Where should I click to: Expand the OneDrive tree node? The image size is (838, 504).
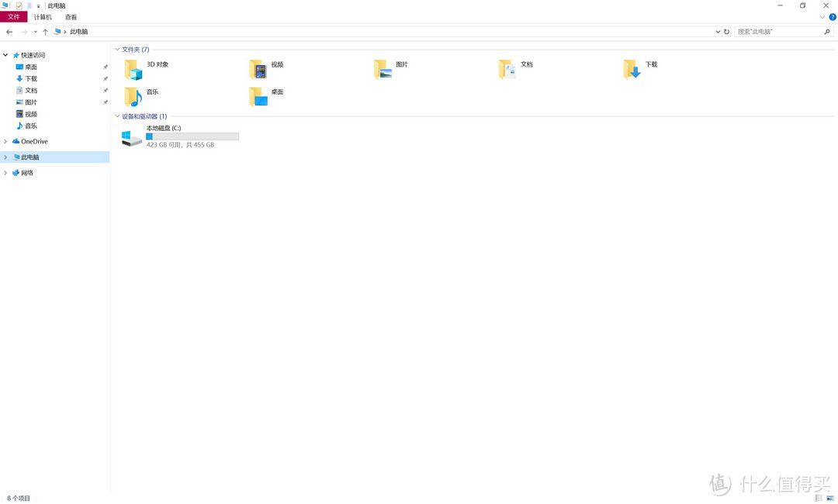coord(5,141)
